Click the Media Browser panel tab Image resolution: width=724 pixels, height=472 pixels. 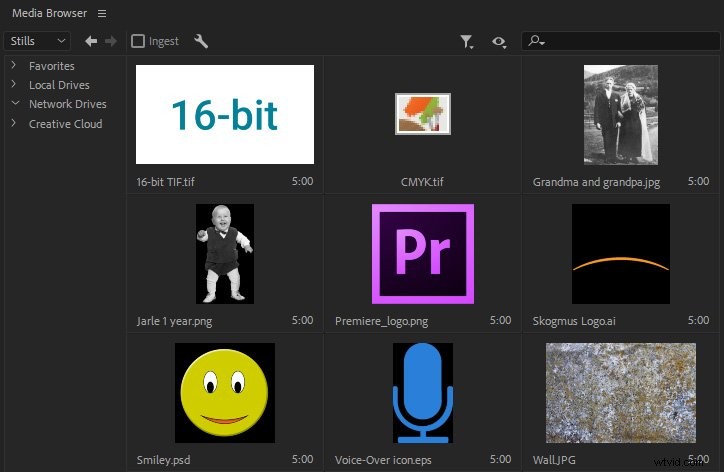49,13
